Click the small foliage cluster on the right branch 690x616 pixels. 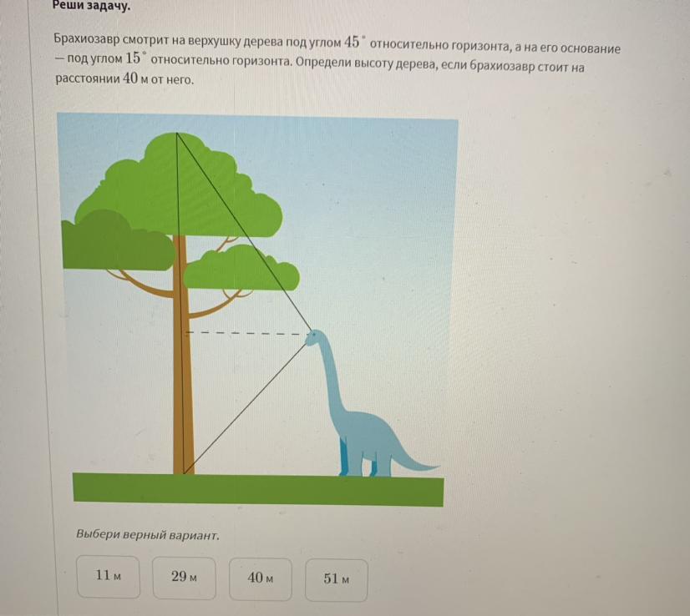click(x=241, y=269)
